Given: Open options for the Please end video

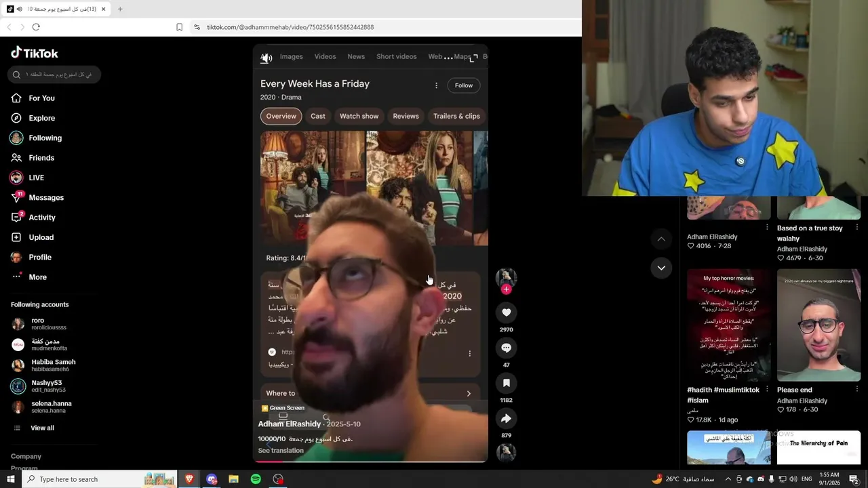Looking at the screenshot, I should click(856, 390).
